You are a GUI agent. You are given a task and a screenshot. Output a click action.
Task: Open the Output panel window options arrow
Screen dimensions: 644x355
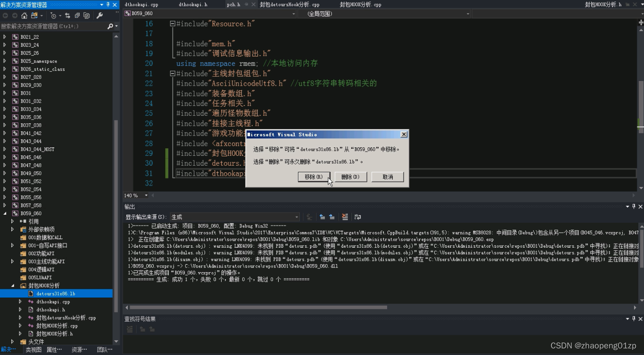click(x=627, y=207)
